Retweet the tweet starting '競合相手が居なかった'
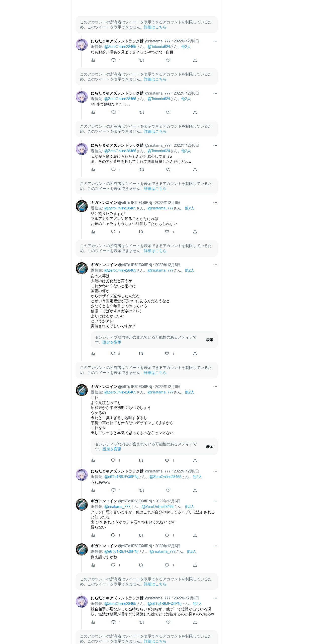 (142, 622)
